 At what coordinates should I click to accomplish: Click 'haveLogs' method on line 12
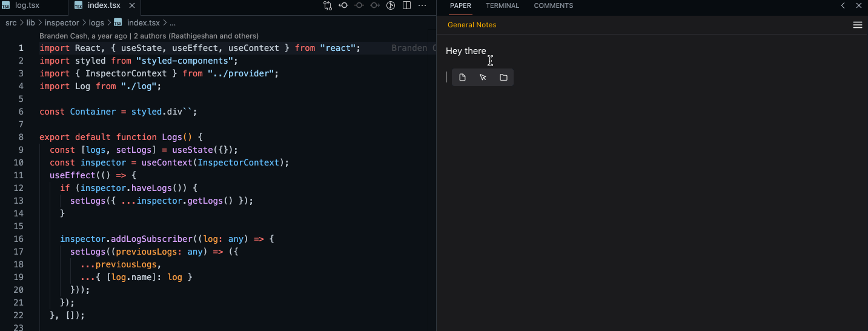click(151, 188)
